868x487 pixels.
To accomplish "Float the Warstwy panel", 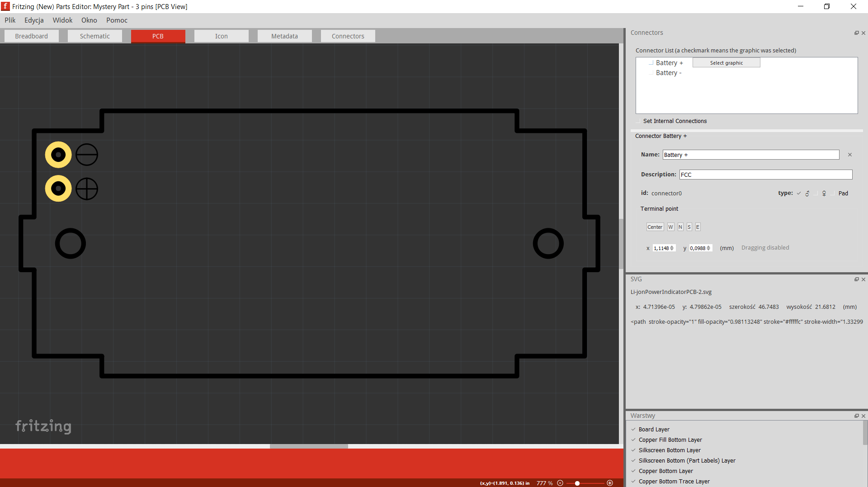I will [856, 416].
